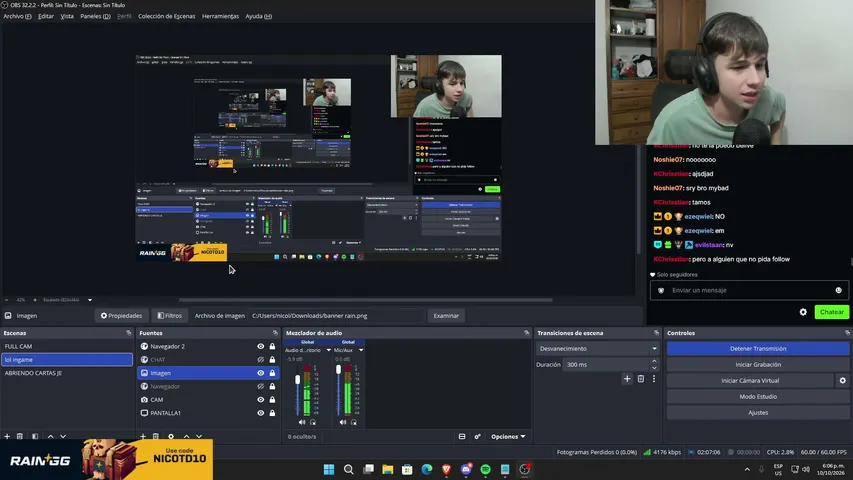This screenshot has width=853, height=480.
Task: Undock the Fuentes panel icon
Action: tap(275, 333)
